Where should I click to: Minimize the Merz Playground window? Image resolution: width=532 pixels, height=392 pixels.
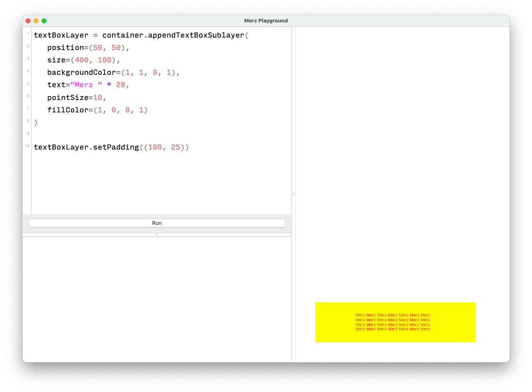click(x=36, y=21)
